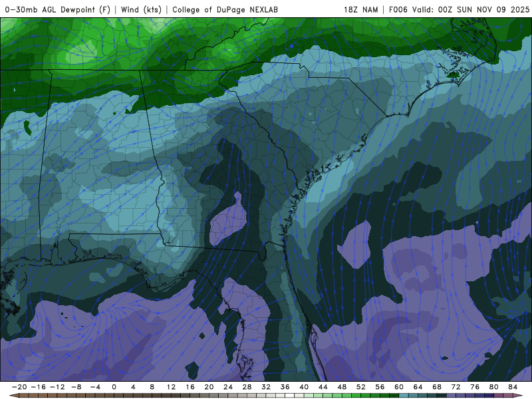Click the 68 label on the color scale
Image resolution: width=532 pixels, height=399 pixels.
click(x=437, y=387)
